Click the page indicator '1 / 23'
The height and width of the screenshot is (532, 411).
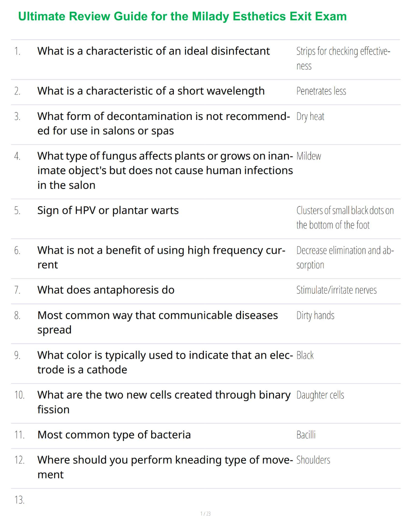(206, 514)
